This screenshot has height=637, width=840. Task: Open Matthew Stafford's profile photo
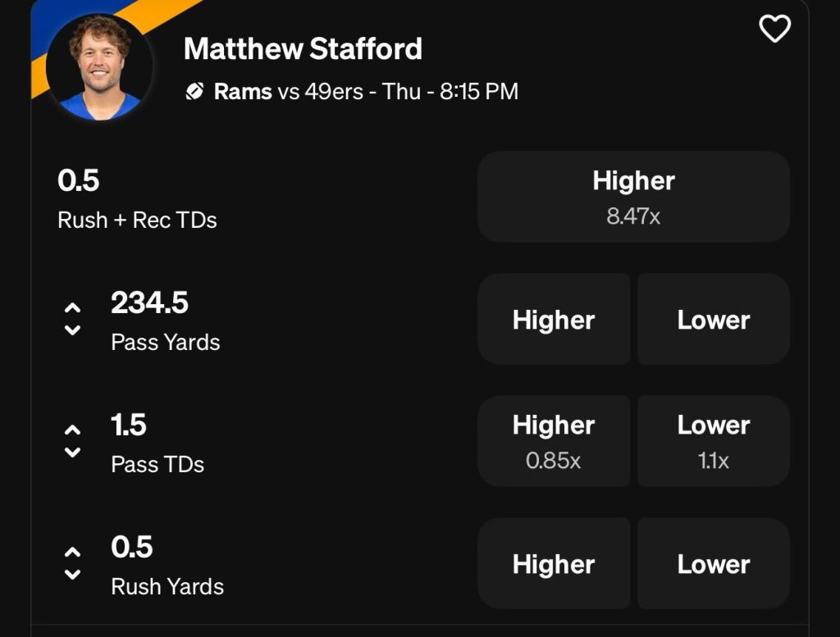click(x=100, y=66)
